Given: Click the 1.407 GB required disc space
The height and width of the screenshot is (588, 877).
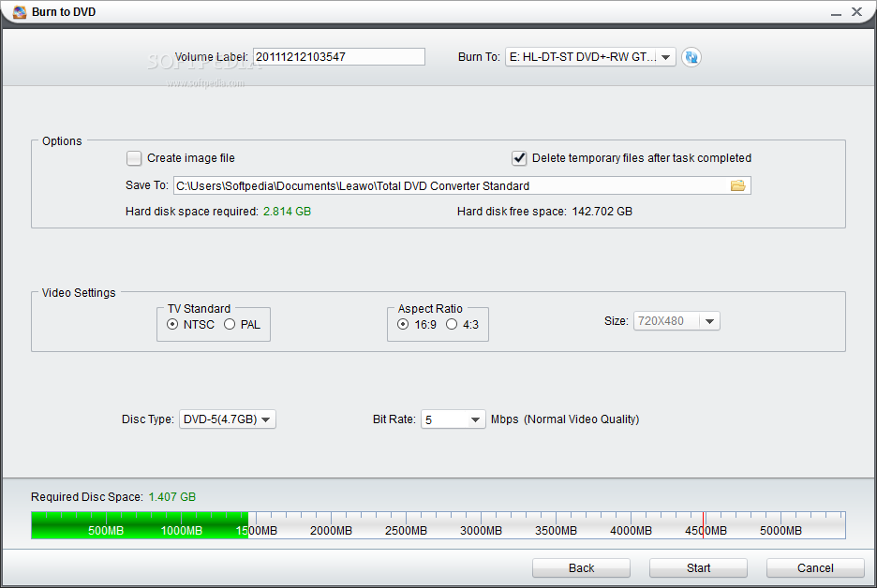Looking at the screenshot, I should (172, 497).
